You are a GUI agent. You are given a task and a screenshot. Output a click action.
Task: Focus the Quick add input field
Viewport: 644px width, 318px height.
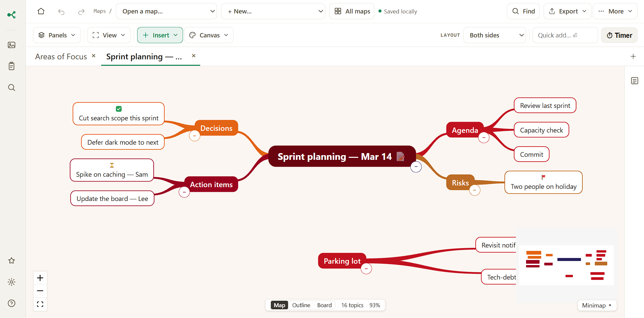[565, 35]
